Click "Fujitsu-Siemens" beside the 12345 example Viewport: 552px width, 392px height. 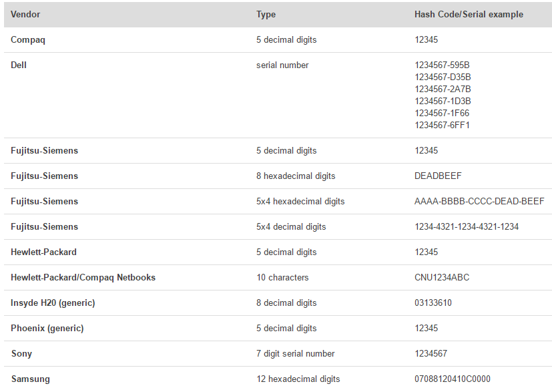pos(44,151)
